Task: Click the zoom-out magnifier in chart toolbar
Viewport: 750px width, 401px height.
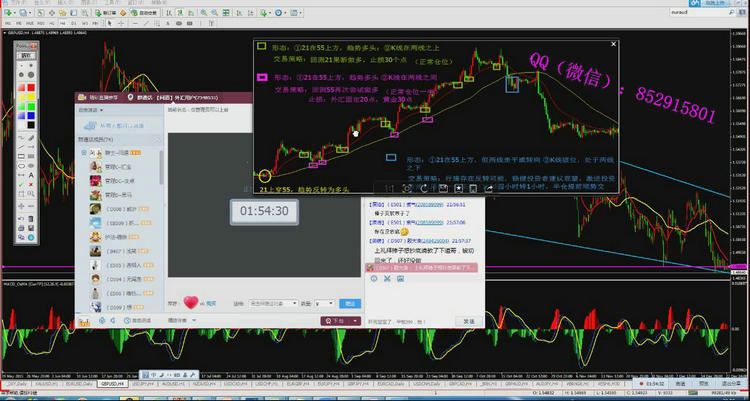Action: (x=215, y=13)
